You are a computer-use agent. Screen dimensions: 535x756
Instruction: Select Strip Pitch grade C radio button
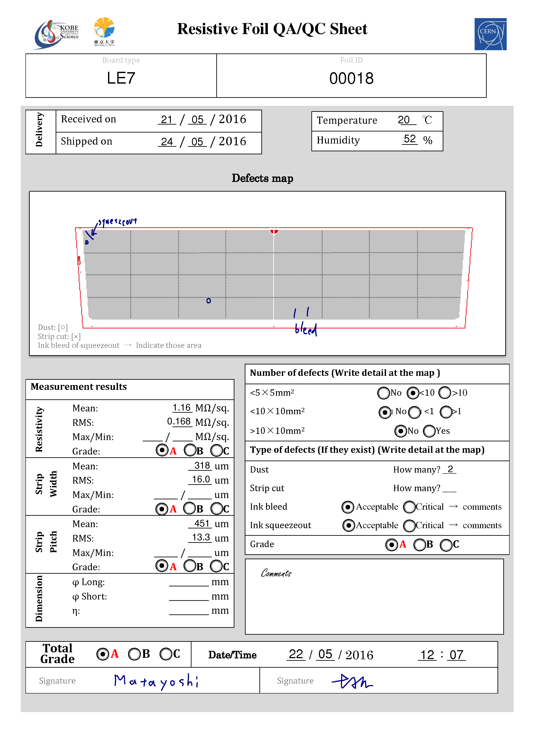tap(217, 566)
